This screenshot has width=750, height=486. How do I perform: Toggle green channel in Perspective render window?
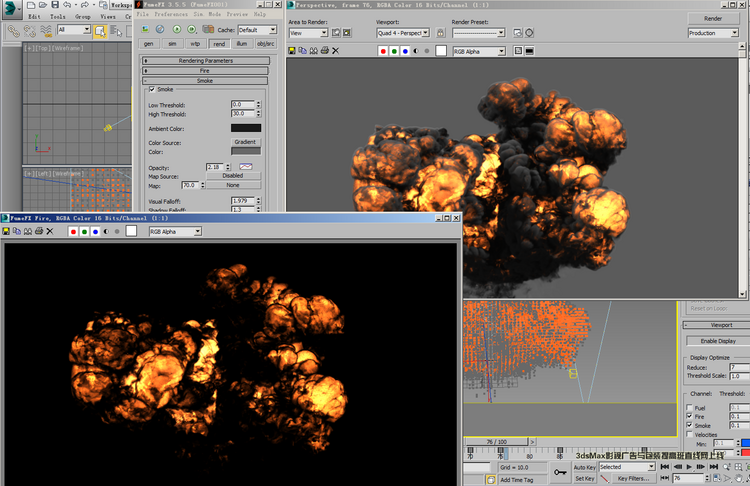[x=394, y=51]
